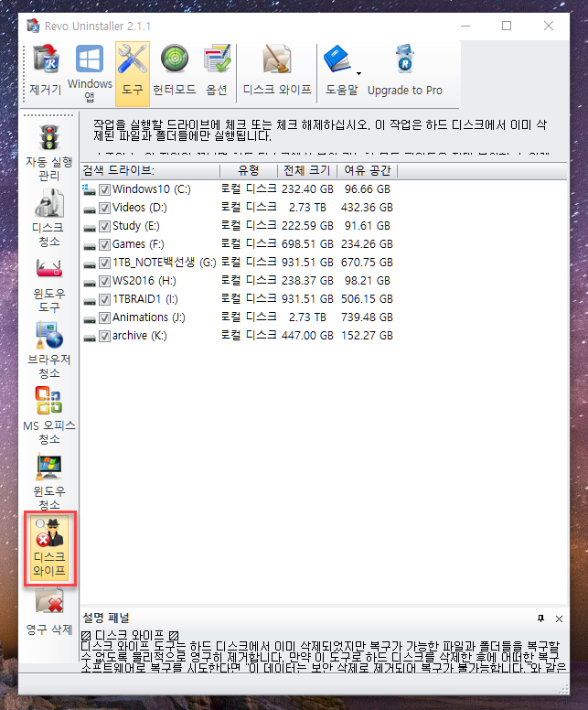Screen dimensions: 588x710
Task: Select the Videos (D:) row name
Action: tap(140, 208)
